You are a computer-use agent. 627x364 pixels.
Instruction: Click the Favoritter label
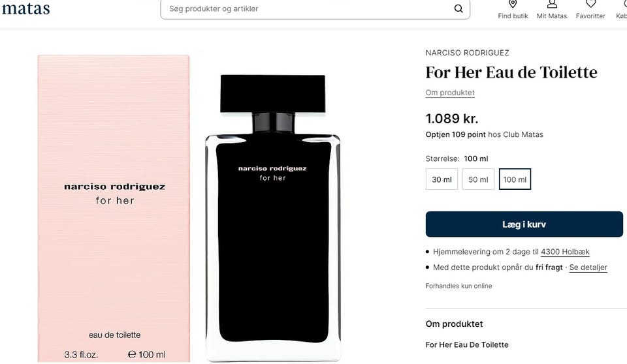point(590,16)
